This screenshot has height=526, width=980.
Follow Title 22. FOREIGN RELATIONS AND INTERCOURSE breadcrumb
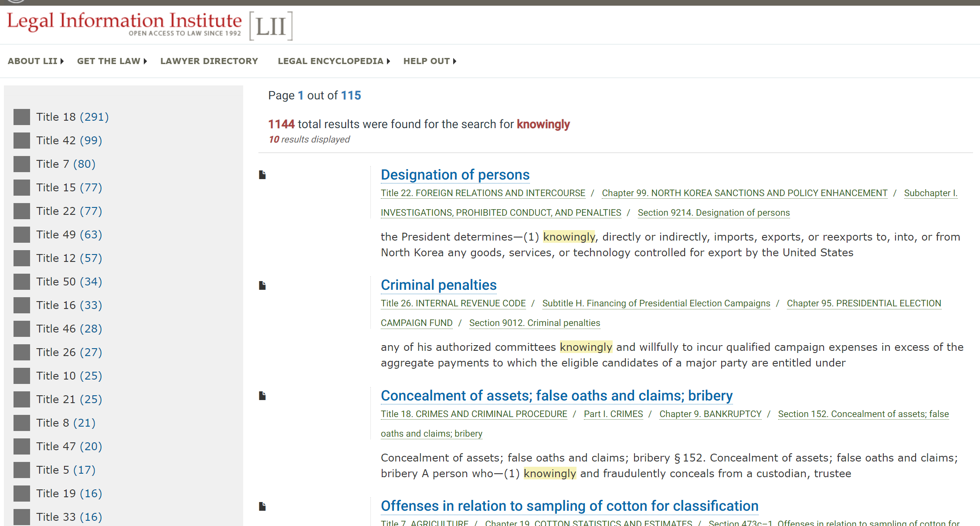483,193
